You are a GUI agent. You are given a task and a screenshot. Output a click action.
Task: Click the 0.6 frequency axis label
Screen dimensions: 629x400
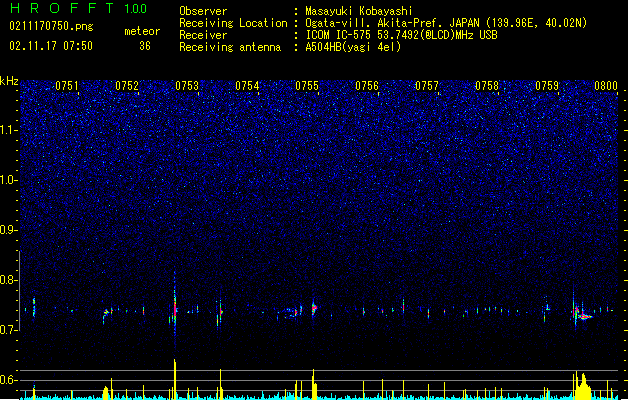9,380
